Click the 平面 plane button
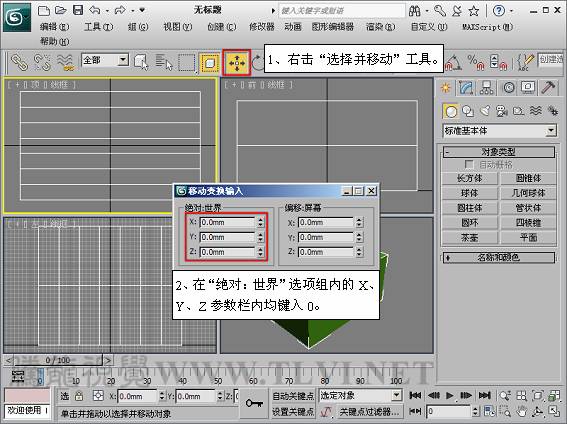 [x=528, y=237]
